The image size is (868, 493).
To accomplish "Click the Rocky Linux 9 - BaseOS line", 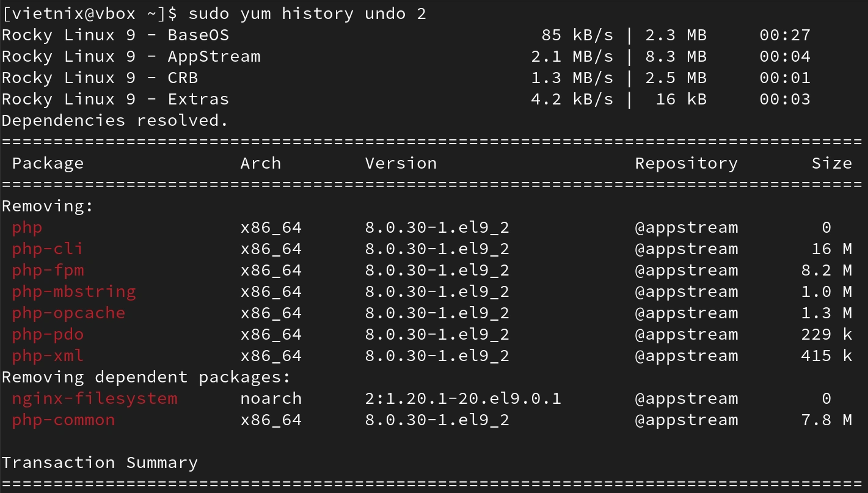I will tap(406, 35).
